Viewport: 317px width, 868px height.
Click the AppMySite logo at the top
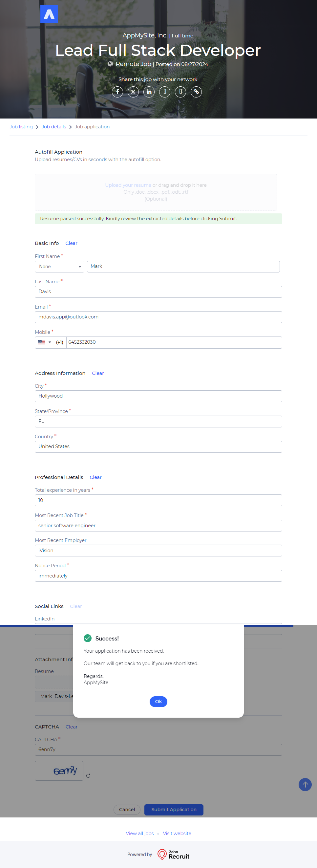(x=49, y=14)
